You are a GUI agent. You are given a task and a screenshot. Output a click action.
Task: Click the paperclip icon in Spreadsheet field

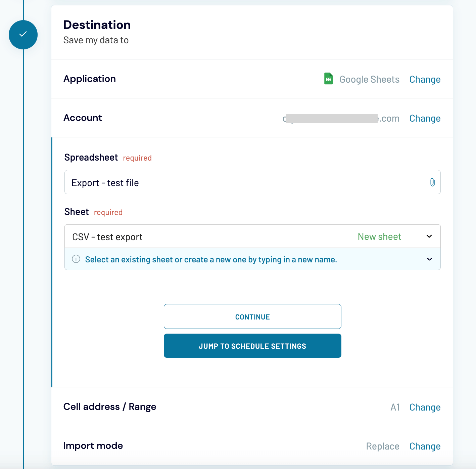pos(432,182)
